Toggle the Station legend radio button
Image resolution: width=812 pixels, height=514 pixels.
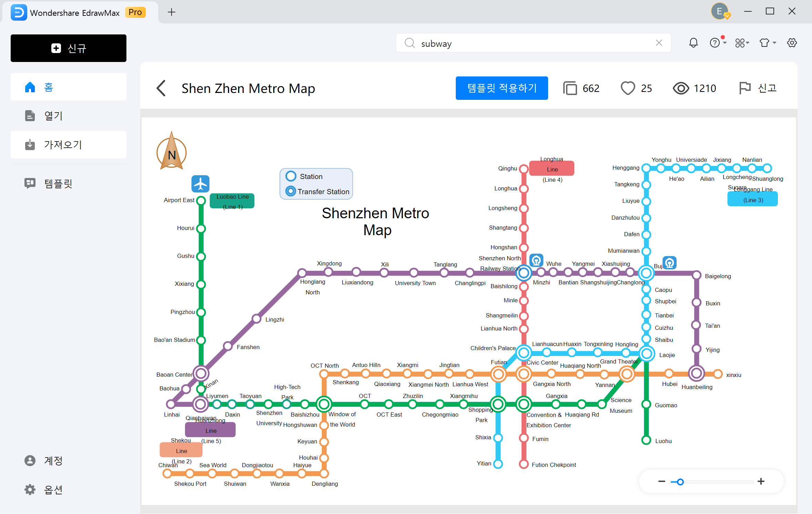(x=291, y=176)
